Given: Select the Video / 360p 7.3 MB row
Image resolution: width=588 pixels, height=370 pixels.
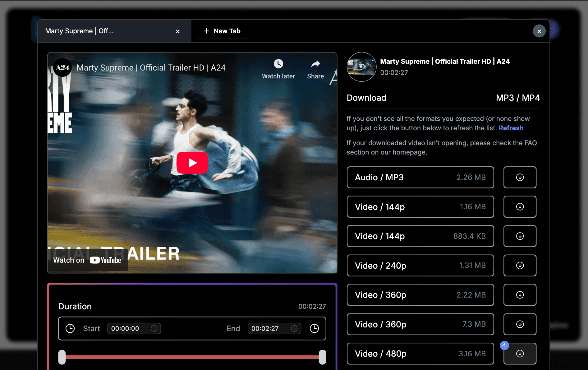Looking at the screenshot, I should [420, 324].
